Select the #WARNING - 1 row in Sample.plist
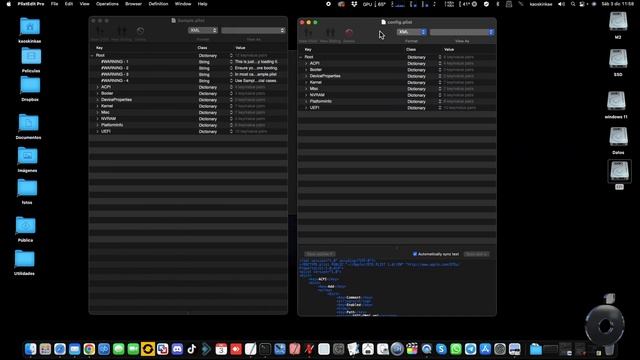 pyautogui.click(x=188, y=62)
